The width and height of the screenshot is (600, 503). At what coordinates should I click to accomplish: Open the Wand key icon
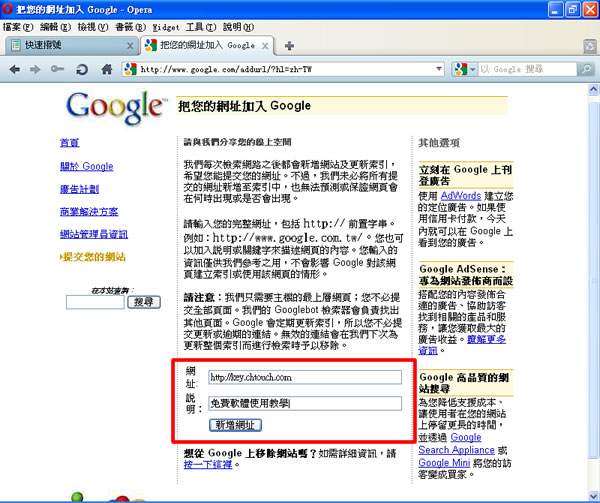57,69
